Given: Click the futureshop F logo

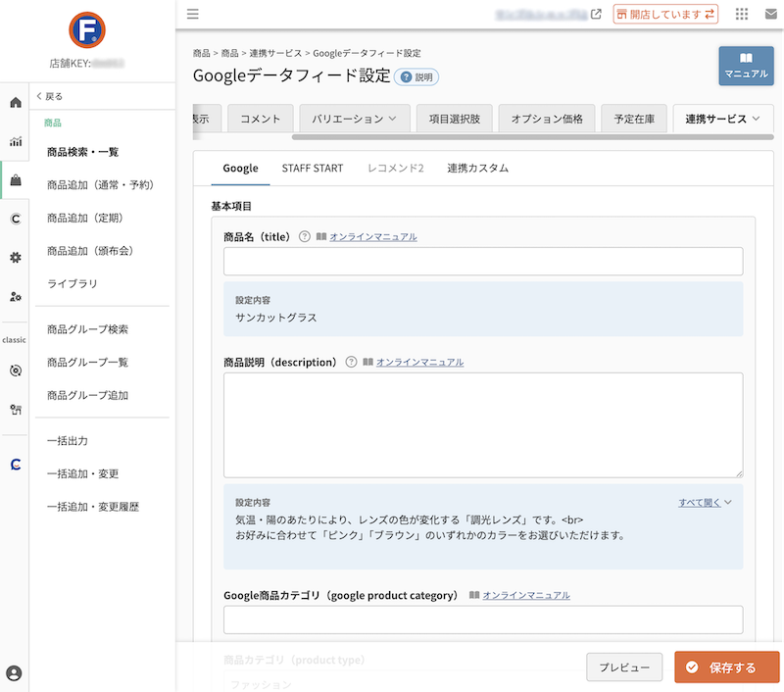Looking at the screenshot, I should tap(87, 30).
